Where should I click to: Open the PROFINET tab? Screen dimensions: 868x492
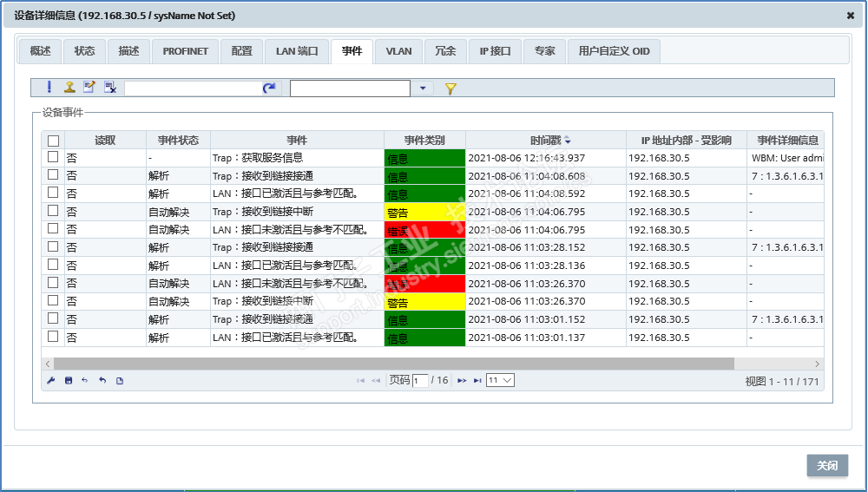pos(186,51)
